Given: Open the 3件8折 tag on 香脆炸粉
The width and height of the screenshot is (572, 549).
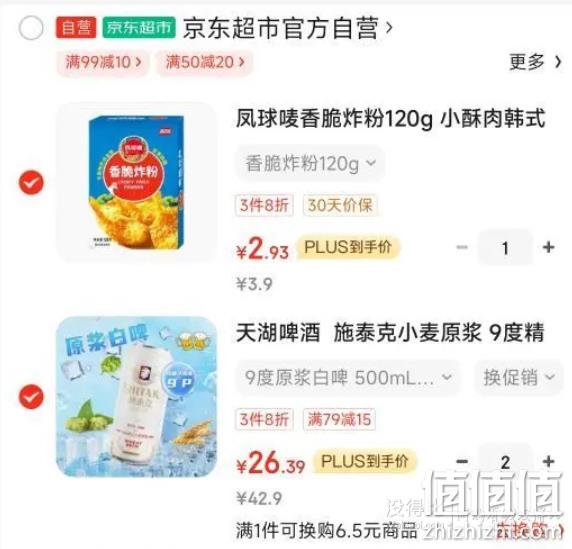Looking at the screenshot, I should click(264, 205).
